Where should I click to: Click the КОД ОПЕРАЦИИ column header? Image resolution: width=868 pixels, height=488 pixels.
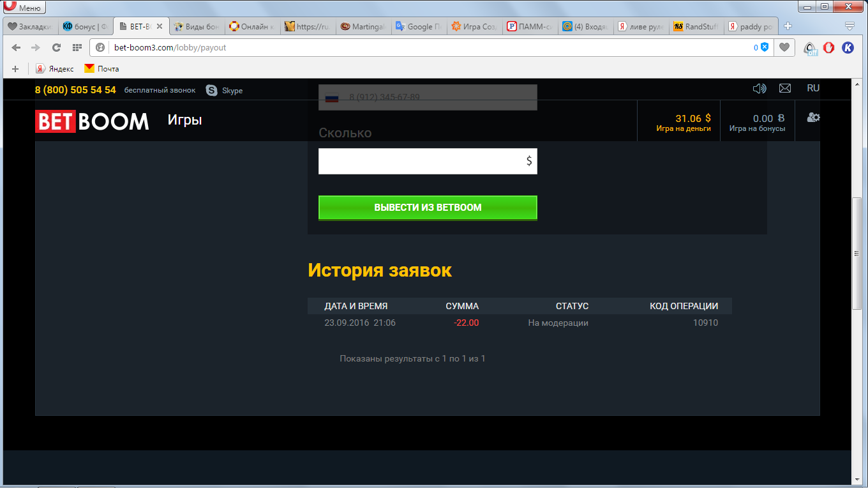coord(684,306)
